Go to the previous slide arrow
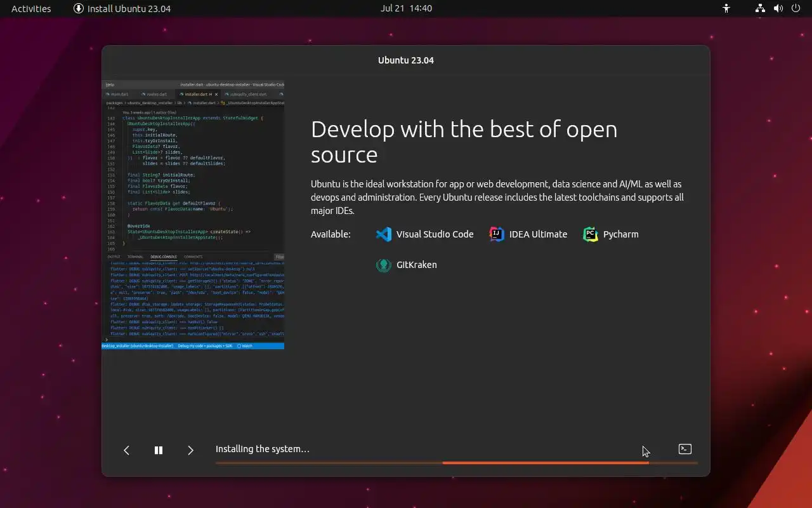This screenshot has height=508, width=812. [126, 450]
